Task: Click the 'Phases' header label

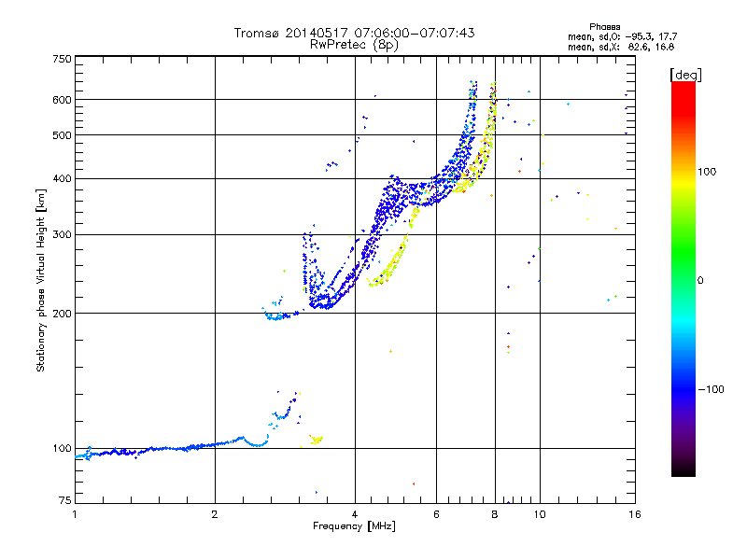Action: (x=604, y=27)
